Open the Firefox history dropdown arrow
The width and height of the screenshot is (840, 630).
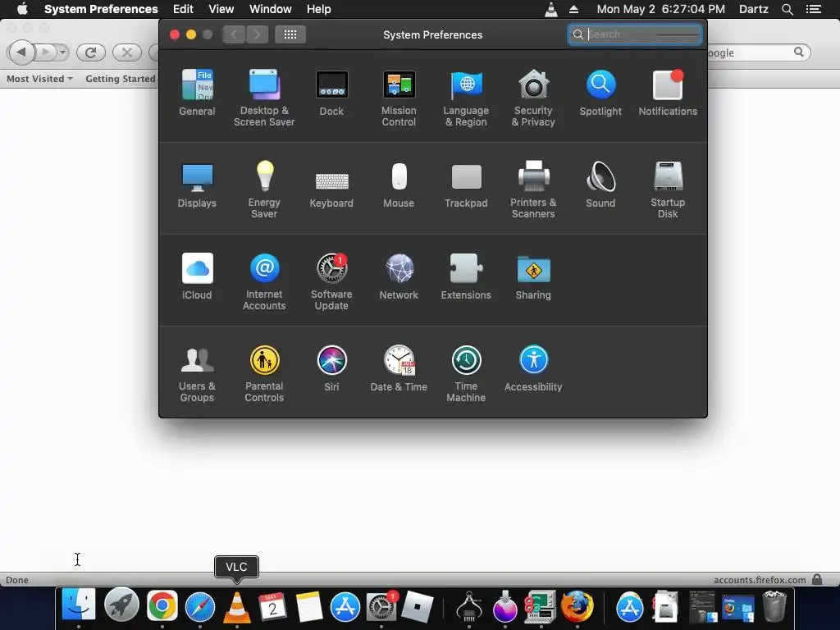coord(62,52)
